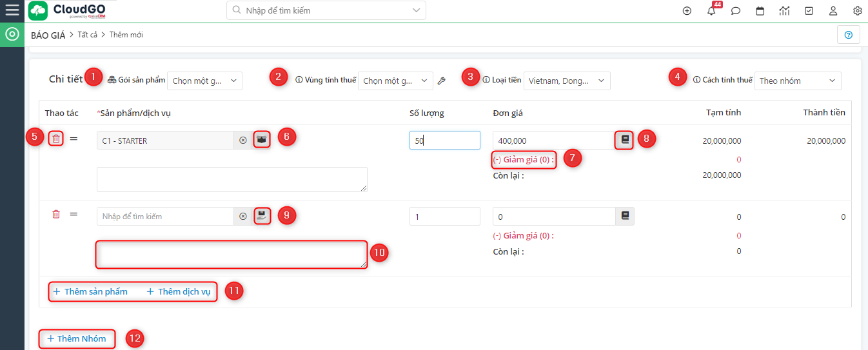This screenshot has height=350, width=868.
Task: Clear the C1 - STARTER product selection
Action: 243,141
